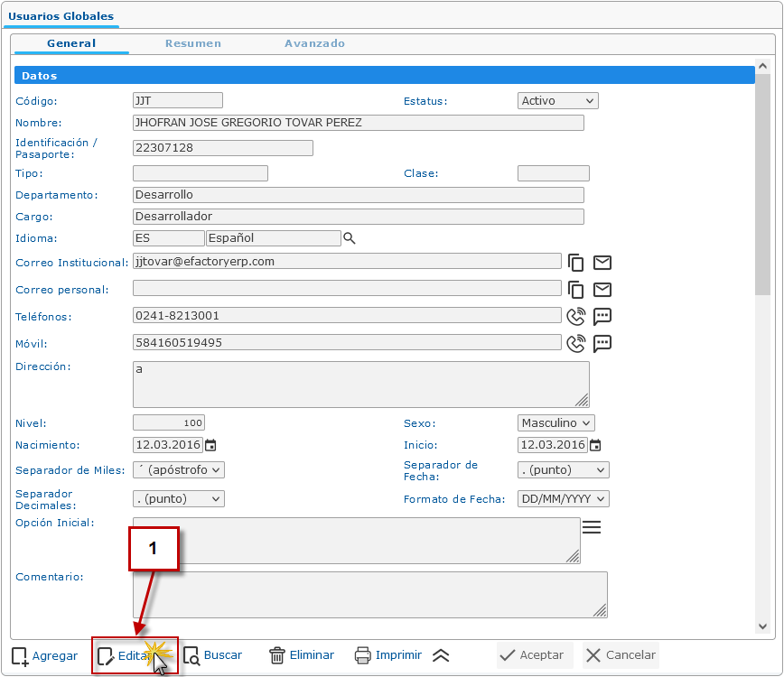784x677 pixels.
Task: Expand the Sexo dropdown
Action: [x=556, y=423]
